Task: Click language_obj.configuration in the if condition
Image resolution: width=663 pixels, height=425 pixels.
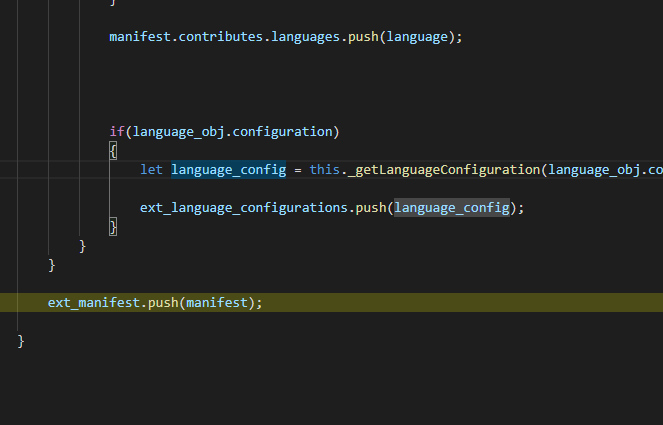Action: point(233,132)
